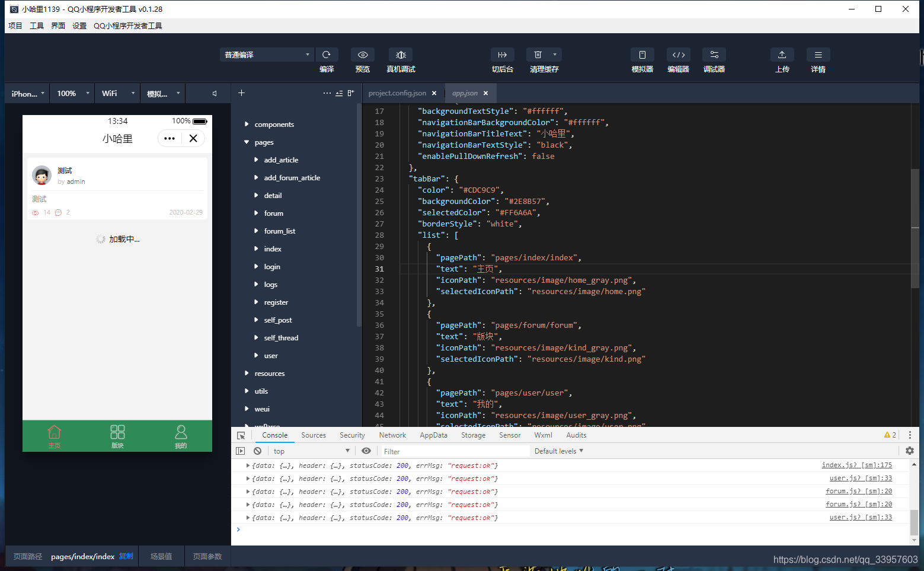Image resolution: width=924 pixels, height=571 pixels.
Task: Open the 项目 menu
Action: [x=15, y=25]
